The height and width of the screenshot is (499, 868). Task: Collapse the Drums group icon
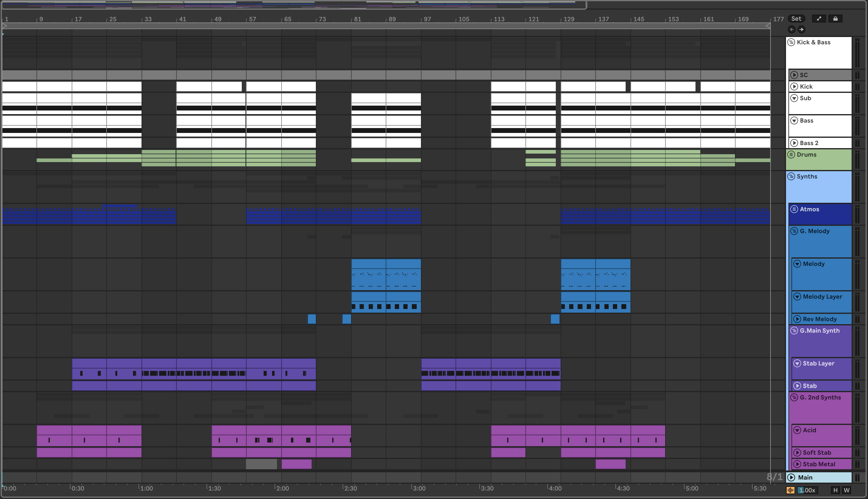[791, 154]
